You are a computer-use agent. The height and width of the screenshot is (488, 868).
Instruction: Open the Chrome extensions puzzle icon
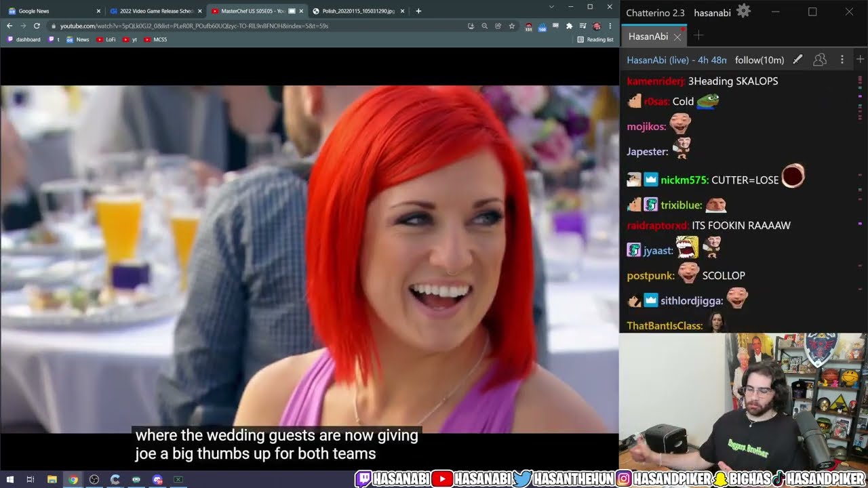[569, 26]
